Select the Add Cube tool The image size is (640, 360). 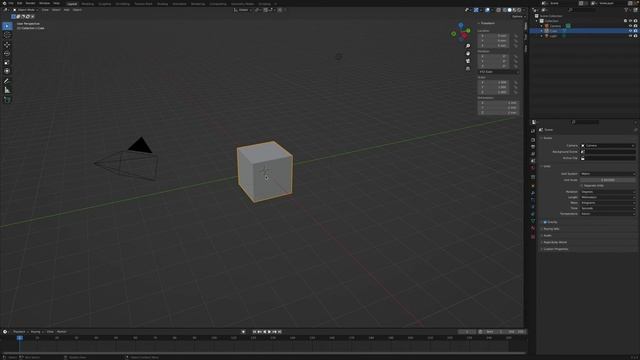(7, 100)
